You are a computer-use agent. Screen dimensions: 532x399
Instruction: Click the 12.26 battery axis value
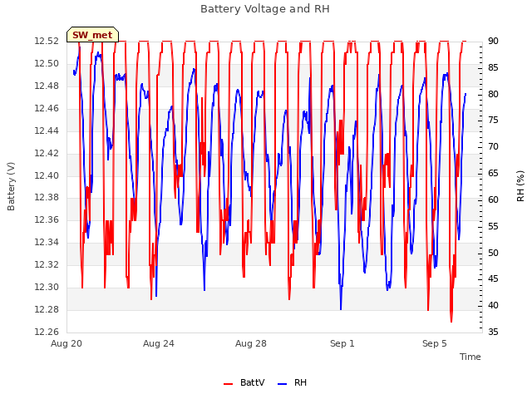click(x=47, y=332)
